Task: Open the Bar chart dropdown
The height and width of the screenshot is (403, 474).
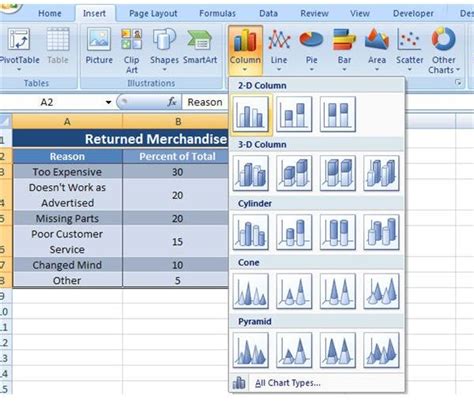Action: [344, 50]
